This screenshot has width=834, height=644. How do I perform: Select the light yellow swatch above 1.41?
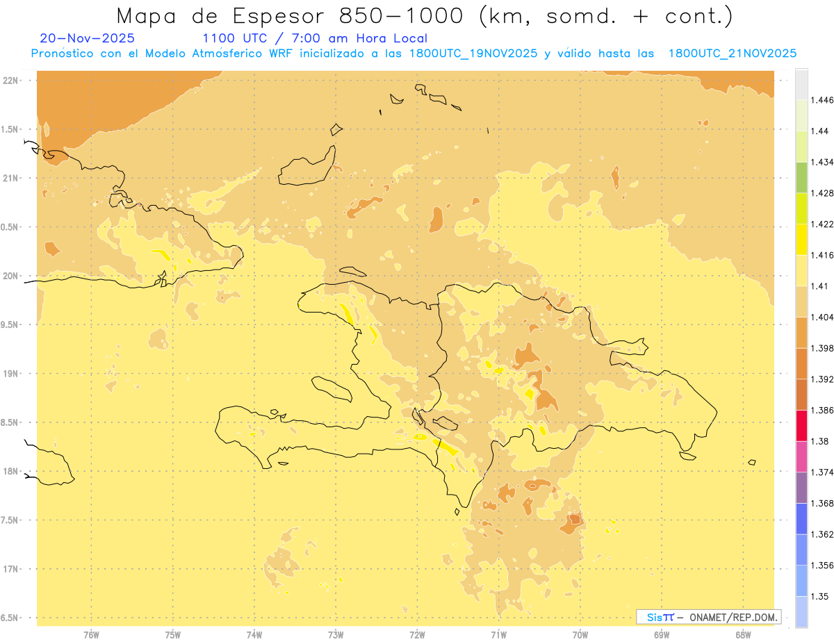coord(802,270)
